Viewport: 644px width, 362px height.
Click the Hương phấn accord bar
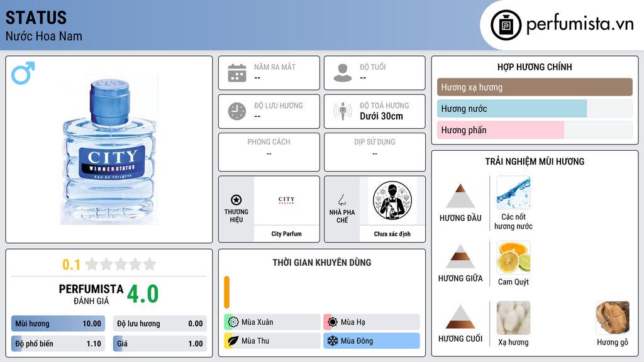pyautogui.click(x=535, y=130)
